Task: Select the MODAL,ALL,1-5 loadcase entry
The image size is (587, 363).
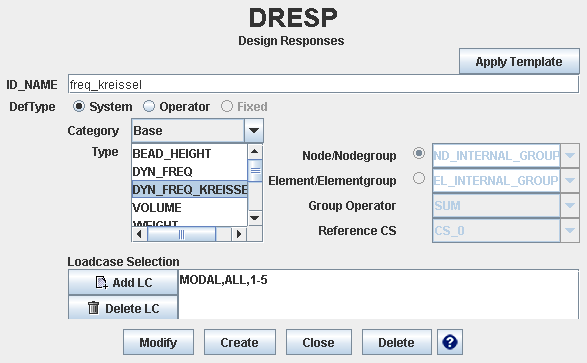Action: coord(223,280)
